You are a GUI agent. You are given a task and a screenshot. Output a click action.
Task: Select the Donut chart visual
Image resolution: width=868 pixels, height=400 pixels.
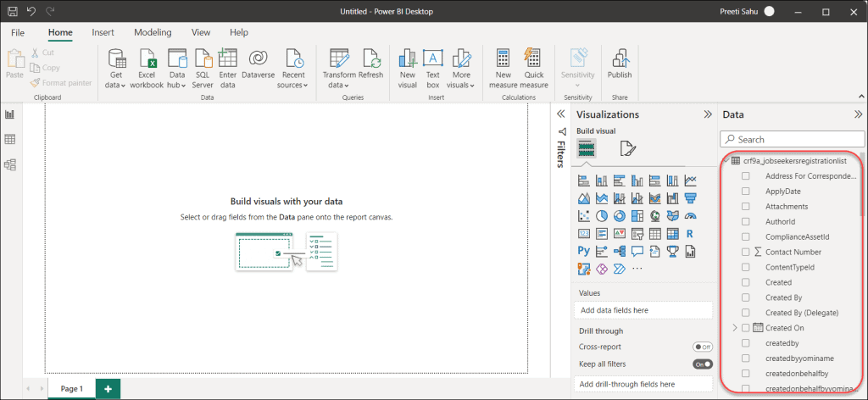click(619, 216)
